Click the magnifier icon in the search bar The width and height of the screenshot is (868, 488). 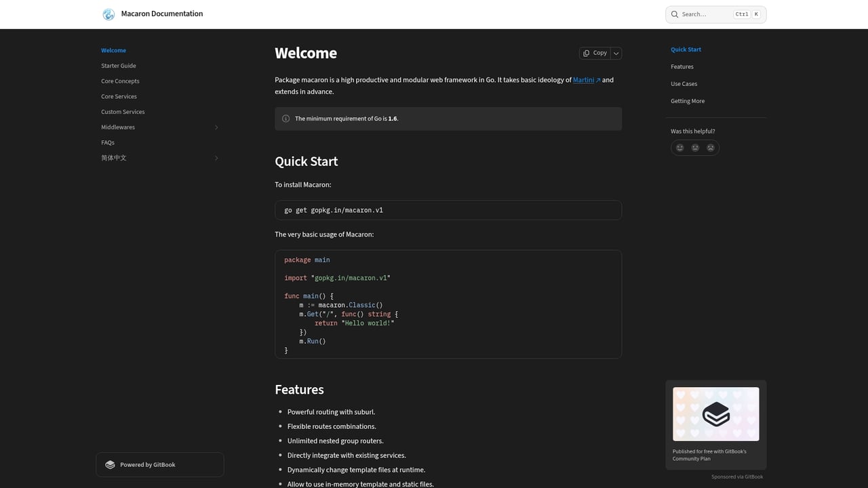coord(675,14)
